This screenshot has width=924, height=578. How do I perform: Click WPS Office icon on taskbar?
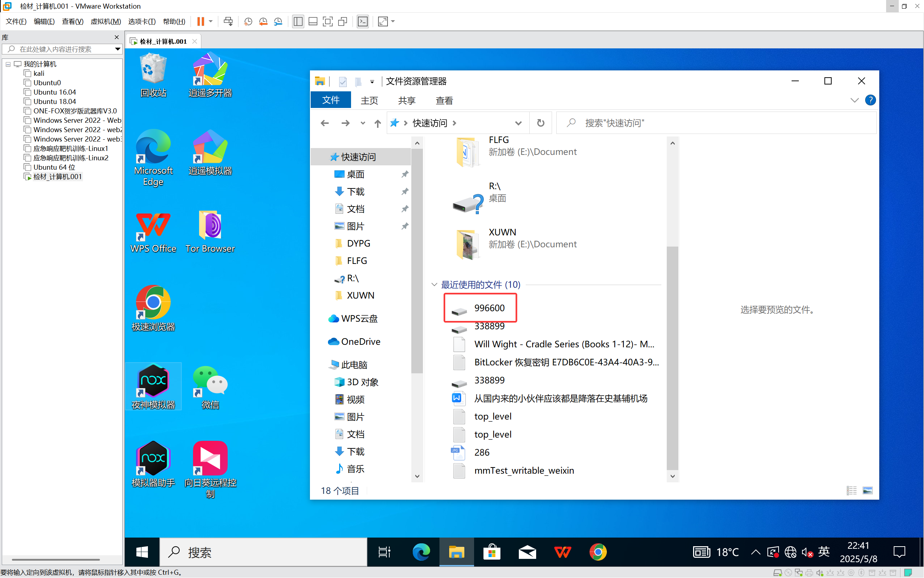562,552
